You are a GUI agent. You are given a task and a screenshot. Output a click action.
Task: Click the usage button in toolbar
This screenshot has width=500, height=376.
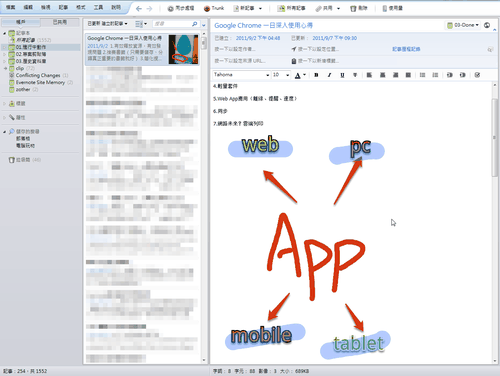click(x=392, y=8)
